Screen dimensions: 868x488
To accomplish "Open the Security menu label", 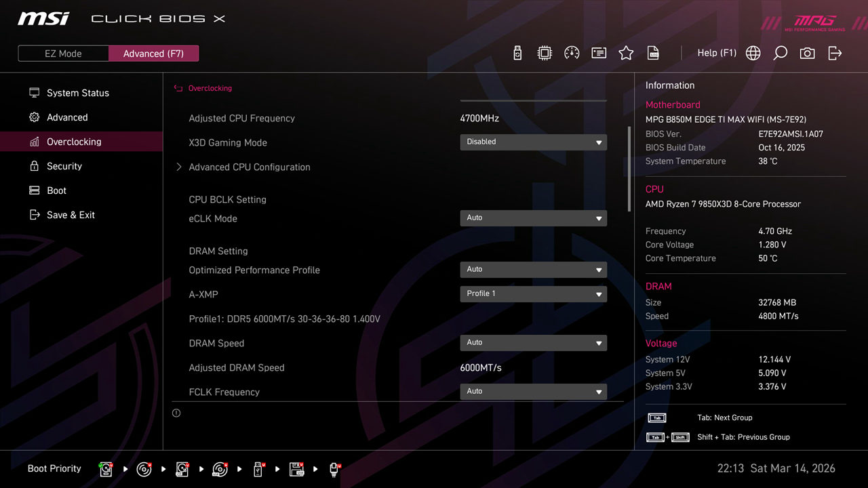I will pyautogui.click(x=64, y=166).
